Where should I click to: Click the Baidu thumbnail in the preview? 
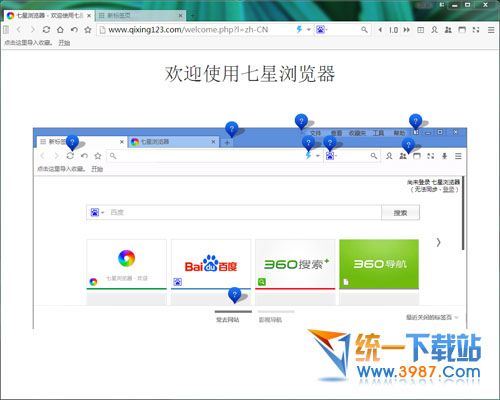pos(211,264)
